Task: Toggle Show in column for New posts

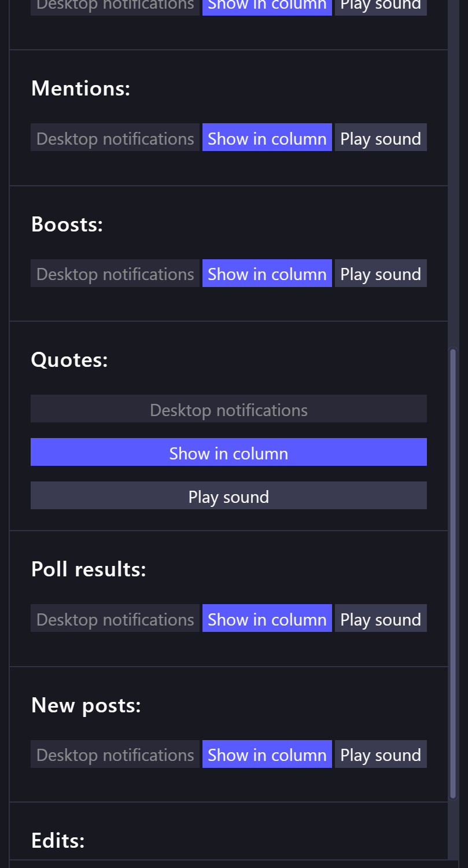Action: pos(267,754)
